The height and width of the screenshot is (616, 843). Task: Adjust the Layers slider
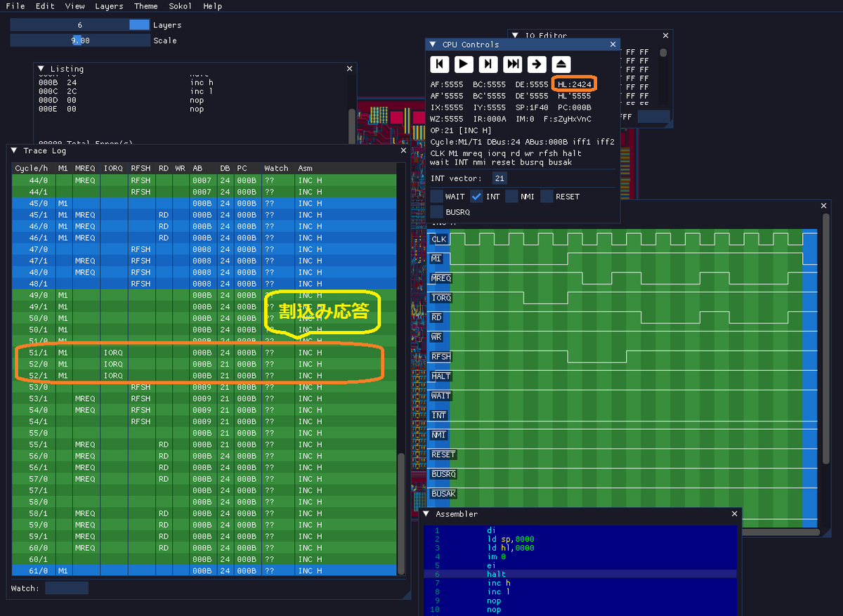pyautogui.click(x=79, y=25)
